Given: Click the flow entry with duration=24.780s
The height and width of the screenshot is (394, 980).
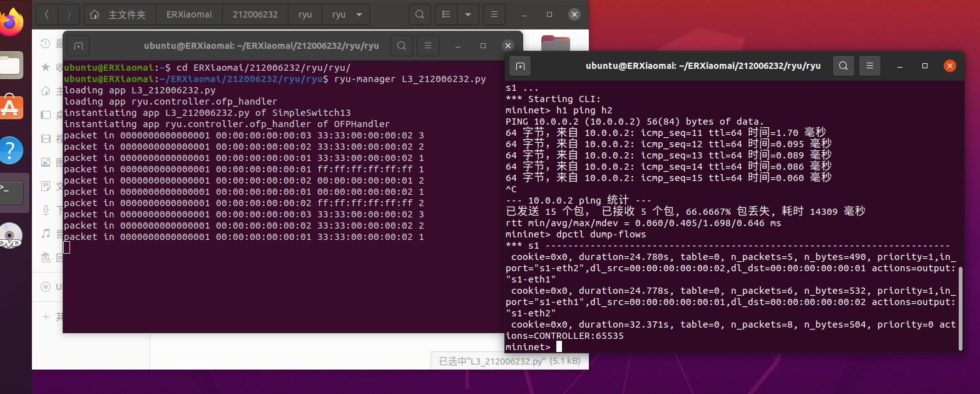Looking at the screenshot, I should click(730, 268).
